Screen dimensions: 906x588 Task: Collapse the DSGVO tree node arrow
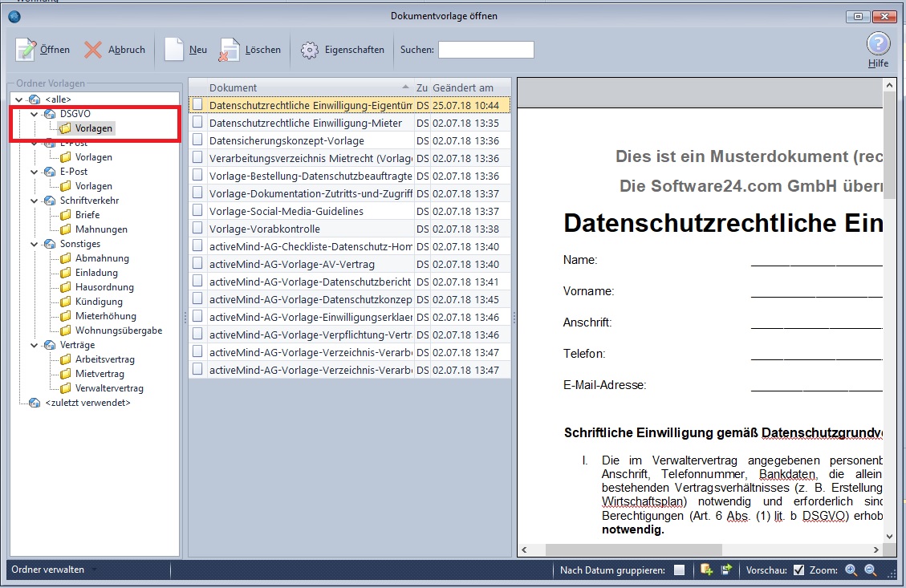(x=34, y=114)
